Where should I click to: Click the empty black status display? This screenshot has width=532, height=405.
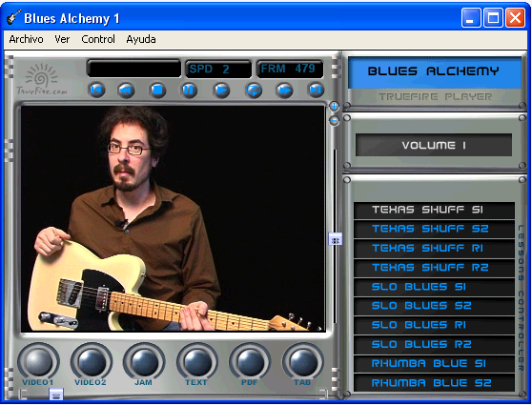point(134,70)
